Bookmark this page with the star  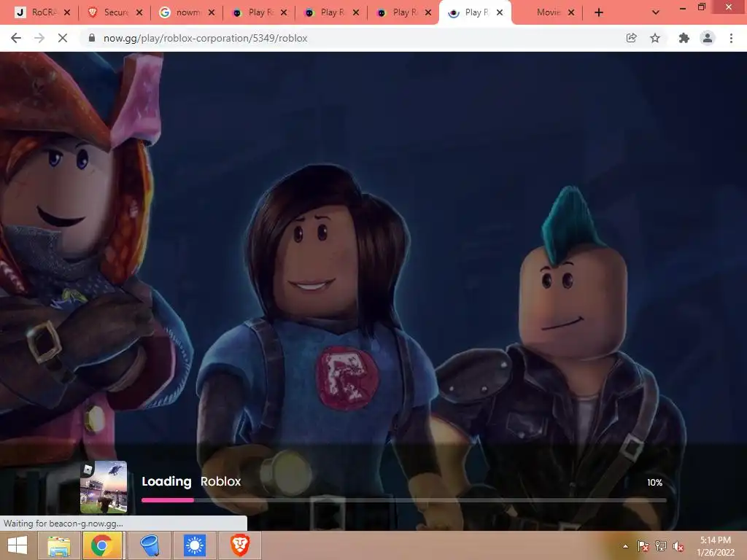[x=655, y=38]
